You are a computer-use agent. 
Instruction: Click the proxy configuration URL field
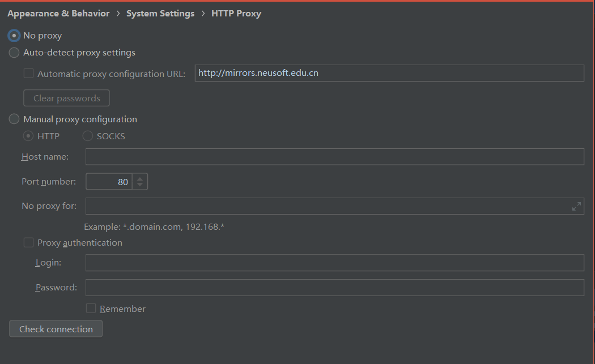[x=389, y=72]
